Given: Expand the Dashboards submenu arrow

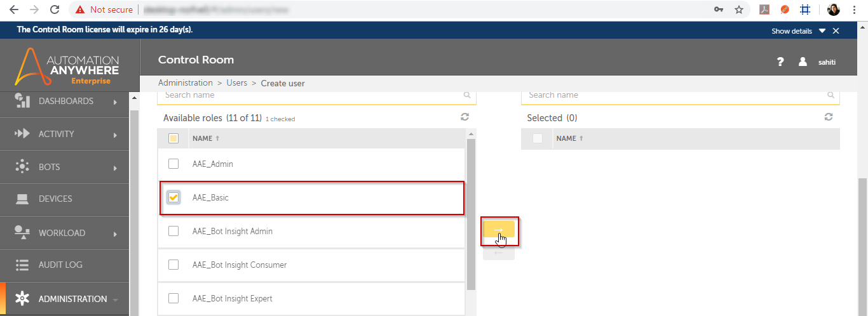Looking at the screenshot, I should [116, 102].
